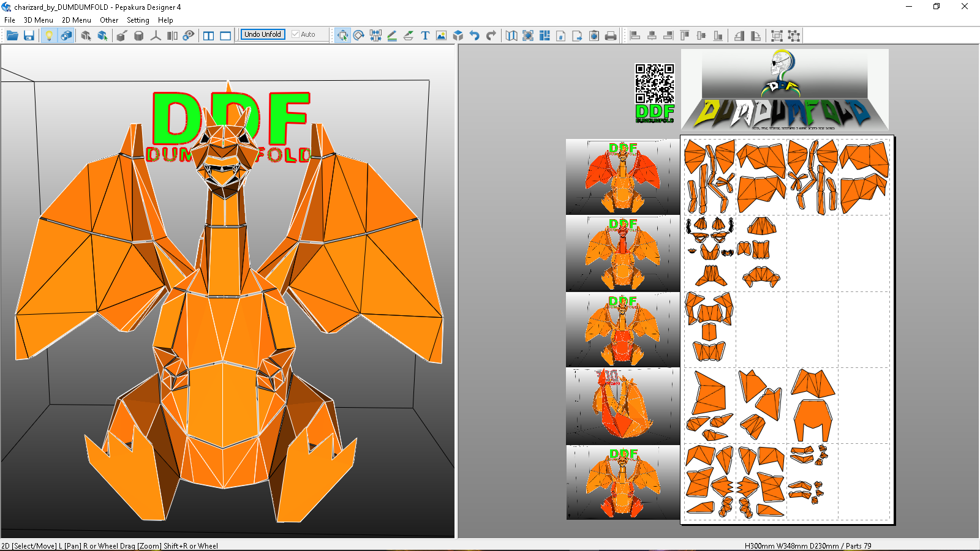Toggle the light bulb lighting icon
980x551 pixels.
click(x=49, y=36)
